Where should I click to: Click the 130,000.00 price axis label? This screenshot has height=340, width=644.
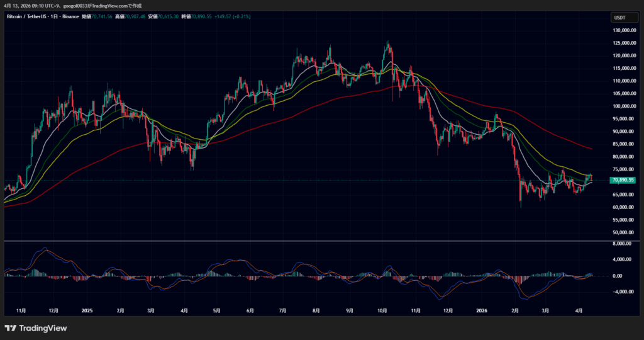click(x=624, y=30)
